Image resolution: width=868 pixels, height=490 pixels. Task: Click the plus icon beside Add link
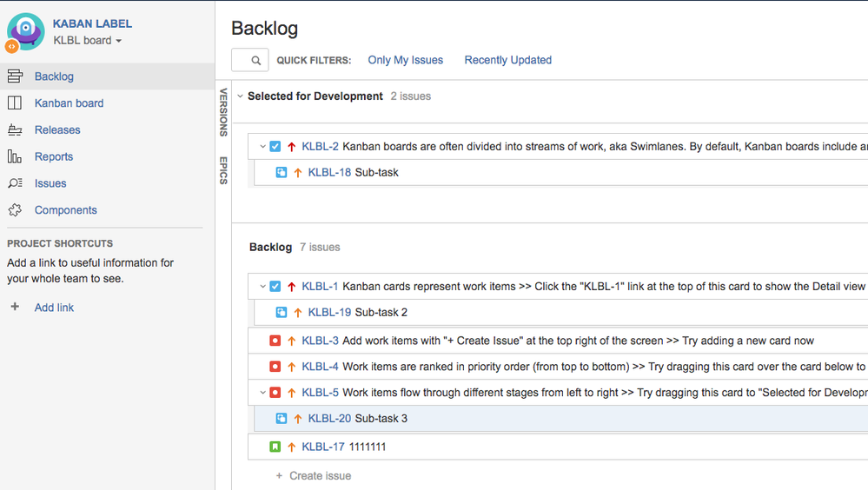pyautogui.click(x=15, y=307)
